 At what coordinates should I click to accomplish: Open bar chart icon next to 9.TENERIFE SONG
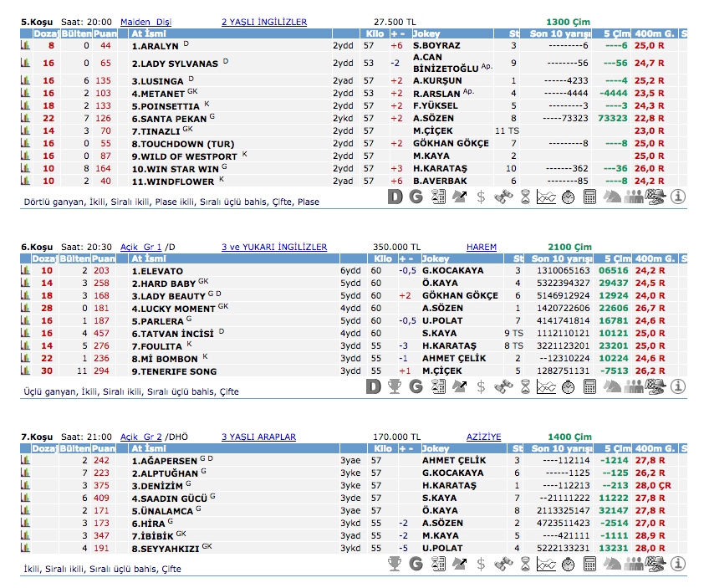[25, 371]
